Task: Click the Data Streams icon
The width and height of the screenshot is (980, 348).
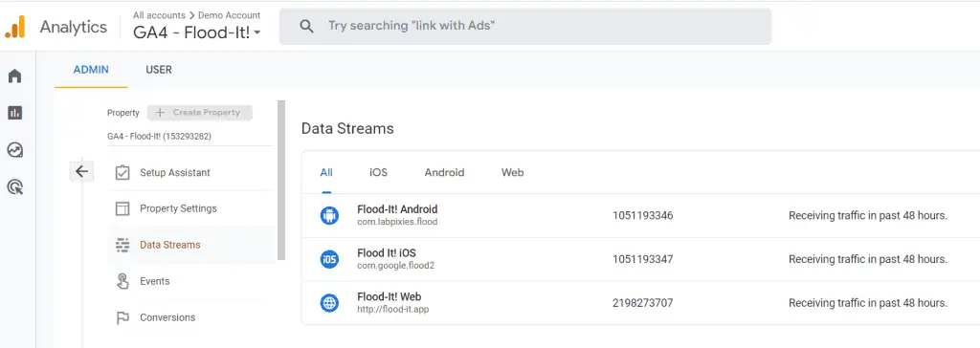Action: tap(122, 245)
